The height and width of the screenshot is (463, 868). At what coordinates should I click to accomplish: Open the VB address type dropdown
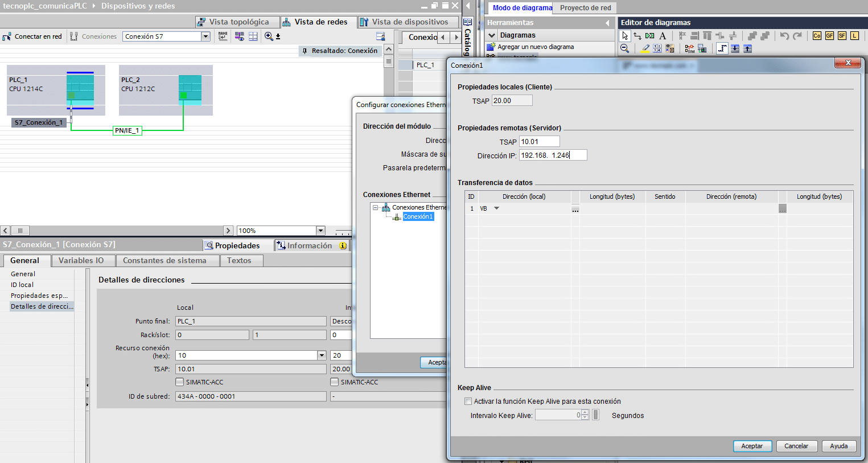click(496, 208)
